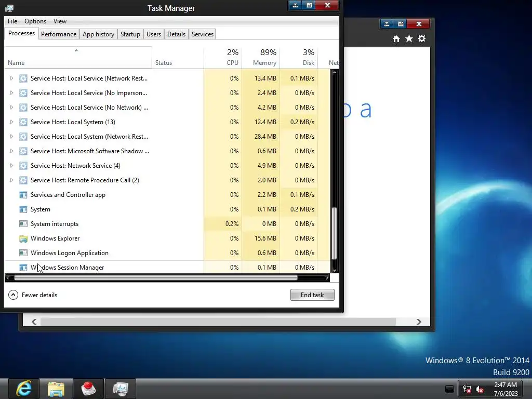Sort by the Memory column header

261,58
